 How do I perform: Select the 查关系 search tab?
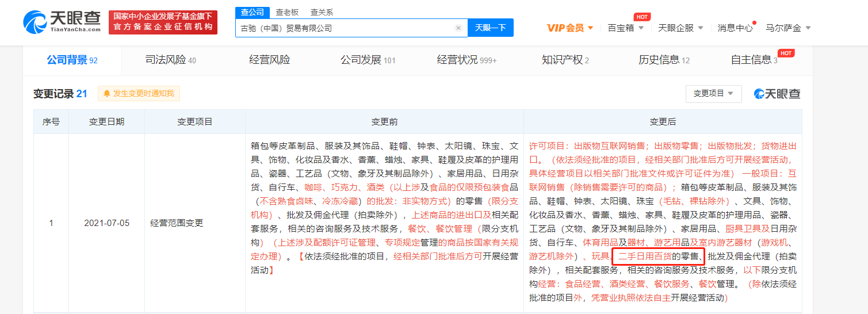click(322, 12)
